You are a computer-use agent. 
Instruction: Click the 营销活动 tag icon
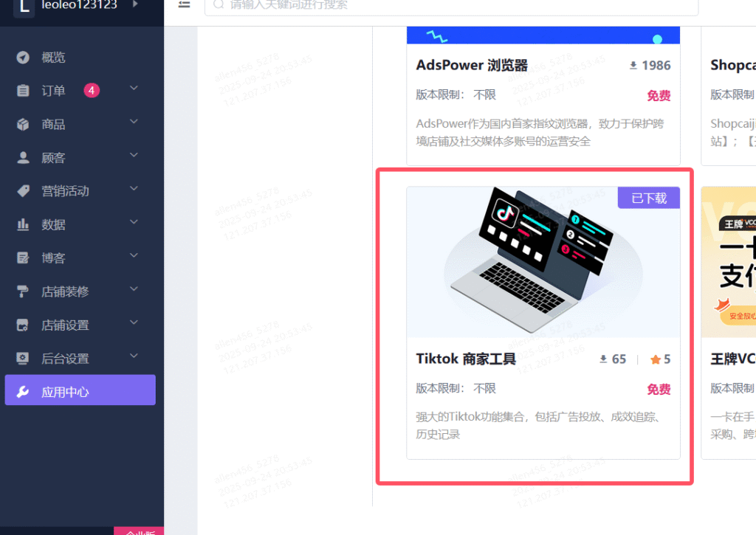23,191
